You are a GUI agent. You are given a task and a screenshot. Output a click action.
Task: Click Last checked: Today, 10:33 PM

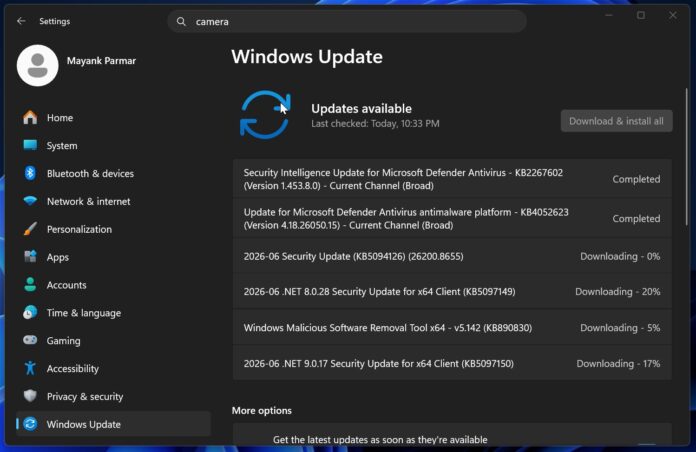[x=375, y=123]
